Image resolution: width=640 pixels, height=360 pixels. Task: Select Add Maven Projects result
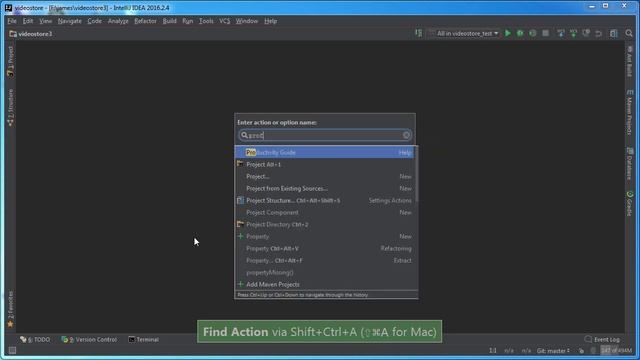pyautogui.click(x=325, y=284)
